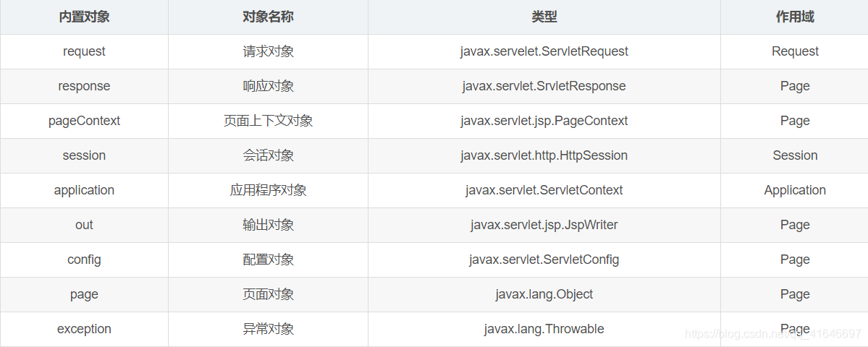Click the Request scope cell

(x=794, y=51)
